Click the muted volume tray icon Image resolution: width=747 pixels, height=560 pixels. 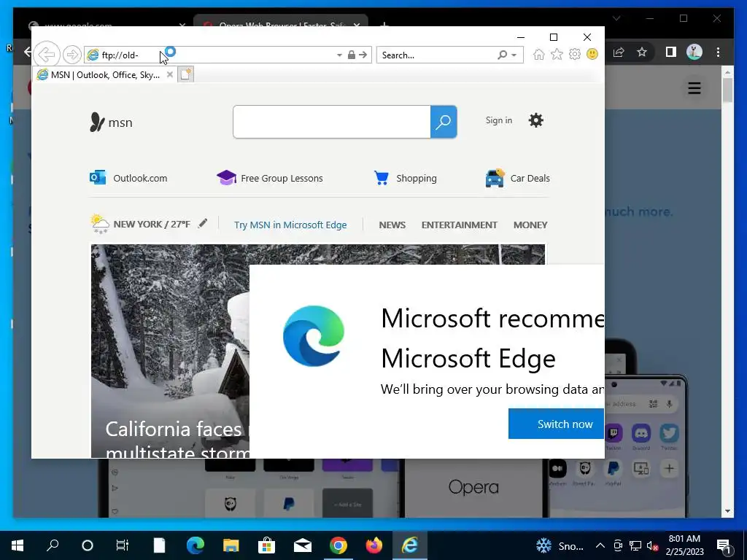[x=652, y=545]
